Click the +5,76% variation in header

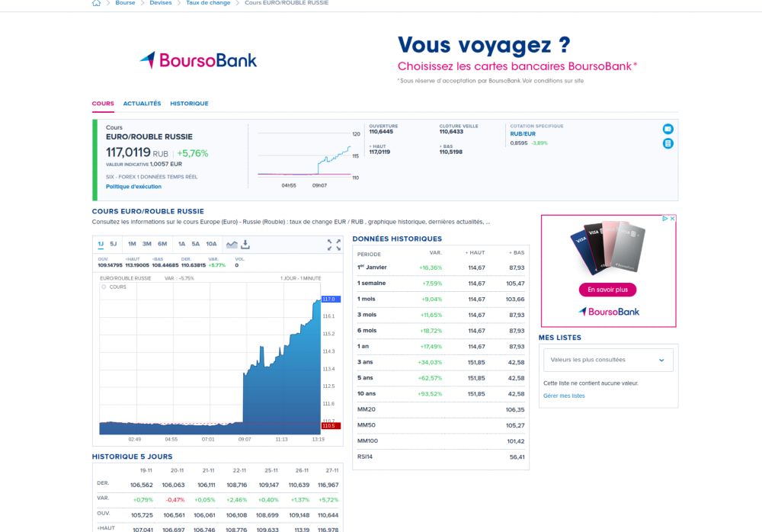193,154
